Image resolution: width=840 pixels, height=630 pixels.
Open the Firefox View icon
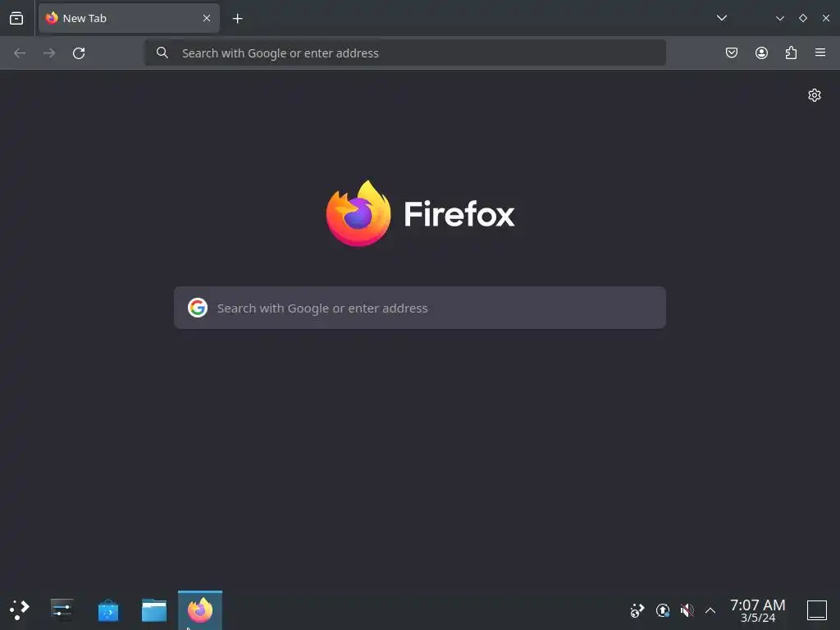pyautogui.click(x=16, y=18)
